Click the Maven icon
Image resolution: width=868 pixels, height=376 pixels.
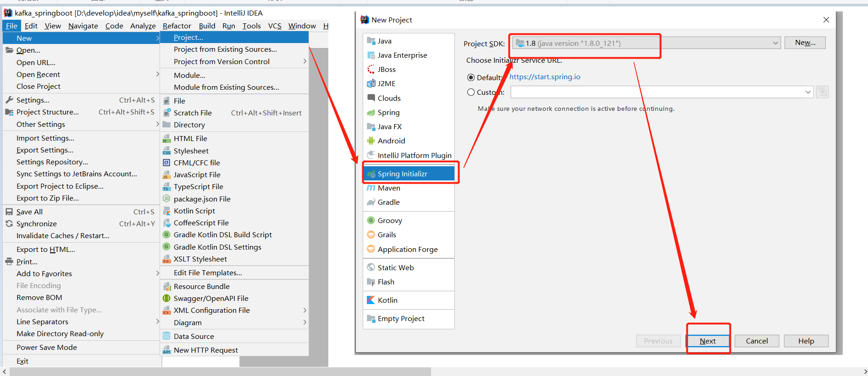[x=371, y=188]
